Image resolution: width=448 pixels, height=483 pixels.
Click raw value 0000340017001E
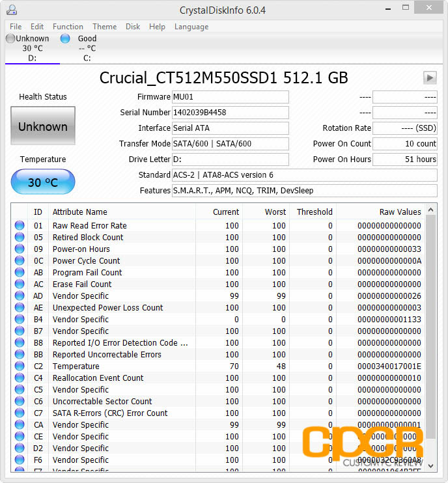[389, 366]
